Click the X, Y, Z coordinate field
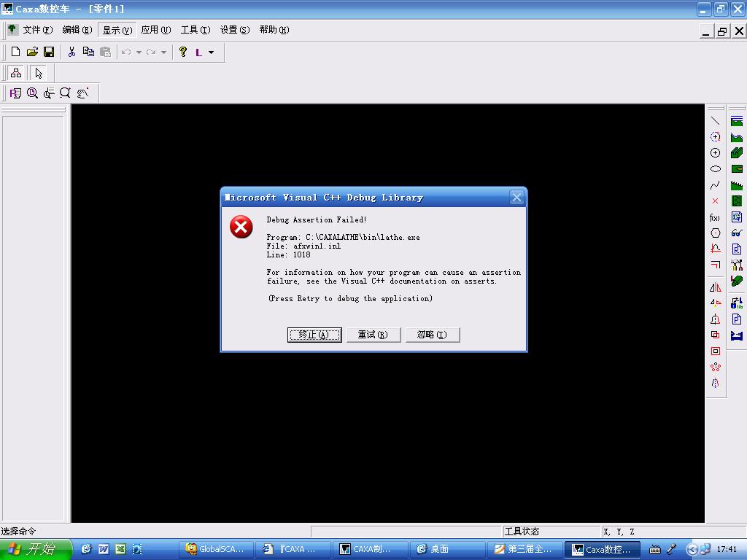 673,532
